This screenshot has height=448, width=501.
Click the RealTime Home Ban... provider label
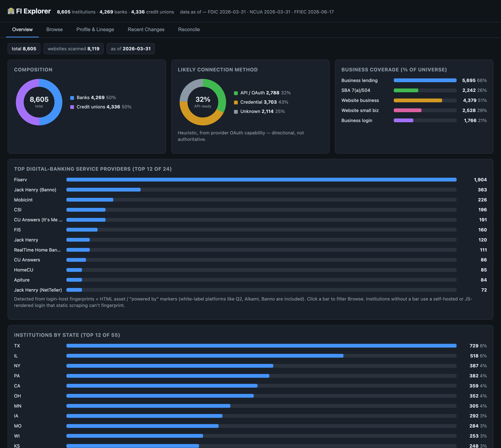point(37,250)
